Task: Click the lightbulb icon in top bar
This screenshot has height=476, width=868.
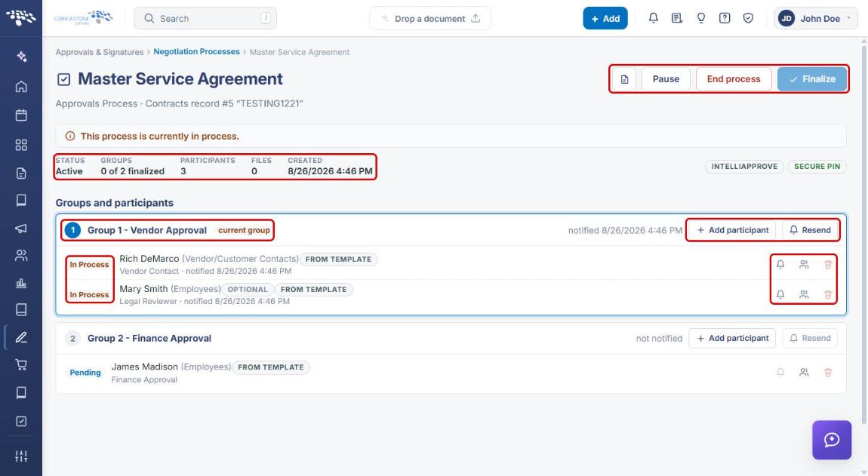Action: point(701,18)
